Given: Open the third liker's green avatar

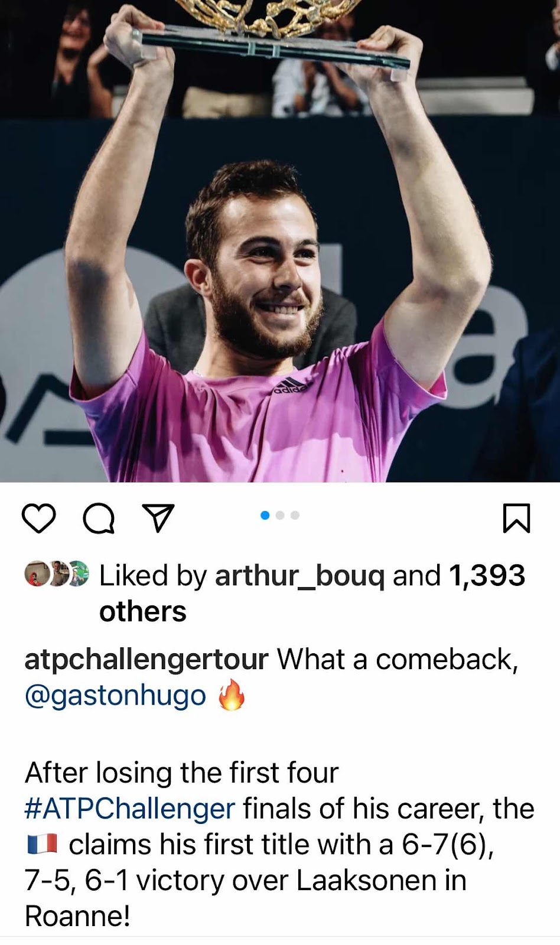Looking at the screenshot, I should [x=78, y=573].
